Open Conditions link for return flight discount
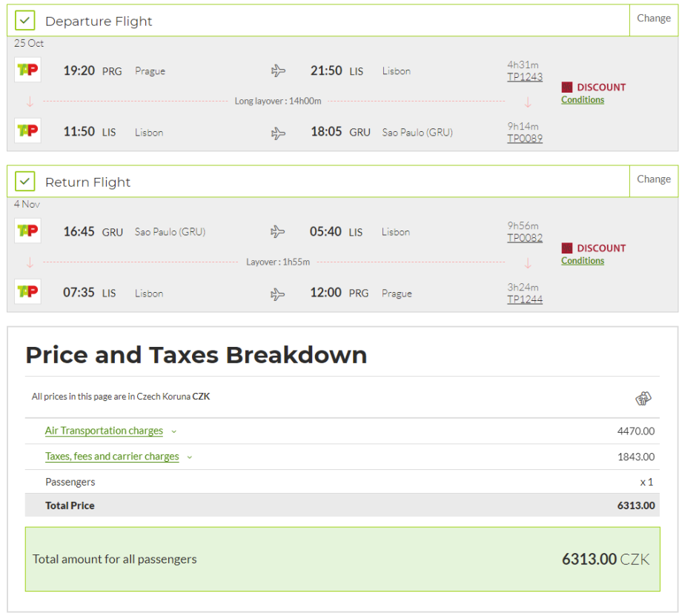The height and width of the screenshot is (616, 682). (x=582, y=261)
